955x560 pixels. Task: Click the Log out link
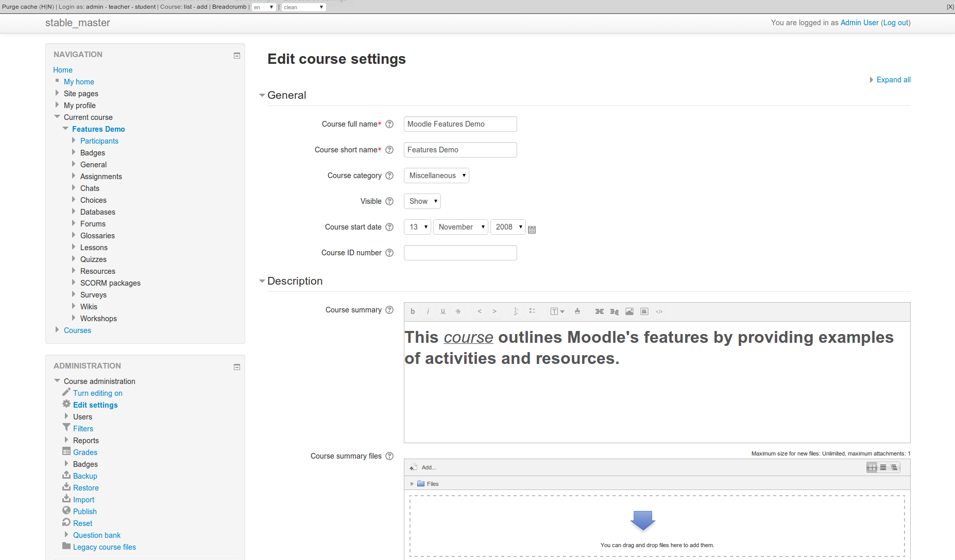coord(896,23)
